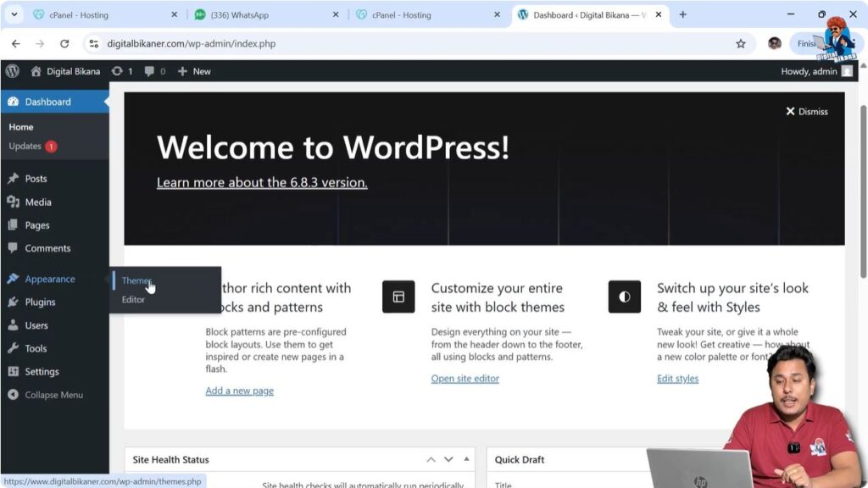
Task: Click the WordPress logo in the admin bar
Action: (x=12, y=71)
